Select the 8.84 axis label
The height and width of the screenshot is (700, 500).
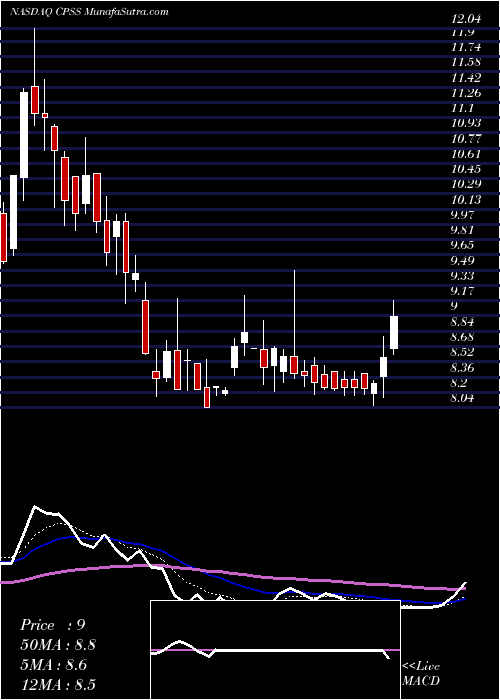pos(462,322)
